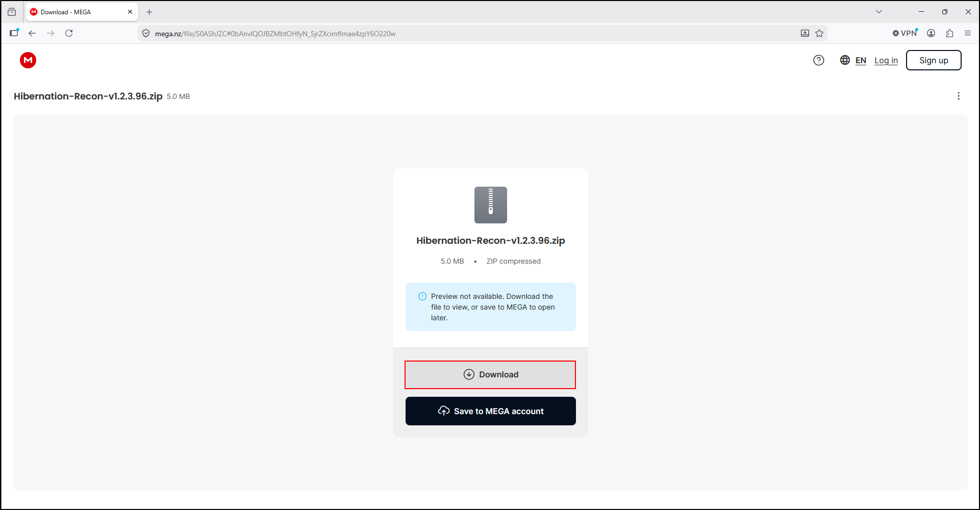Reload the page with refresh icon
This screenshot has width=980, height=510.
pos(69,33)
